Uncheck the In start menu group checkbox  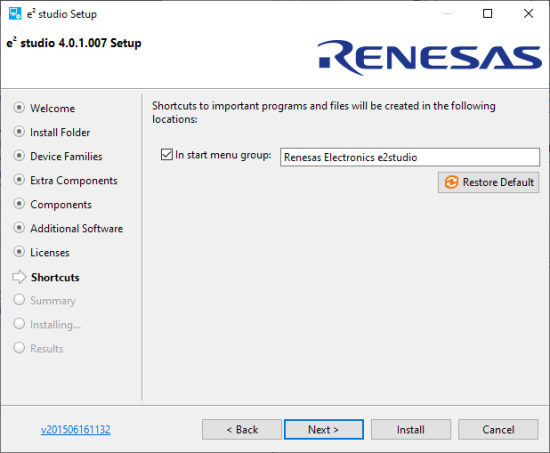pyautogui.click(x=167, y=154)
